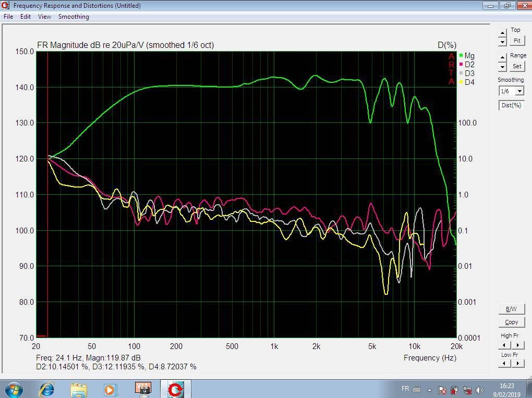
Task: Click the V2.2 camera app taskbar icon
Action: 143,389
